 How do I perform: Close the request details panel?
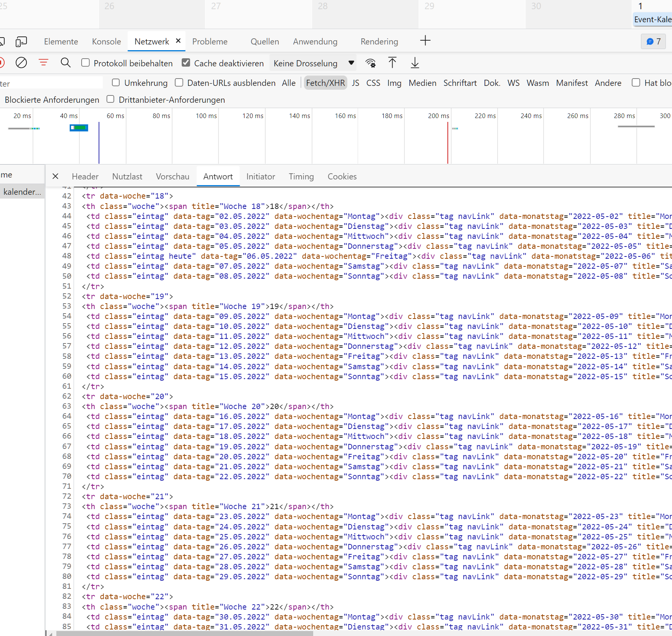pos(56,176)
